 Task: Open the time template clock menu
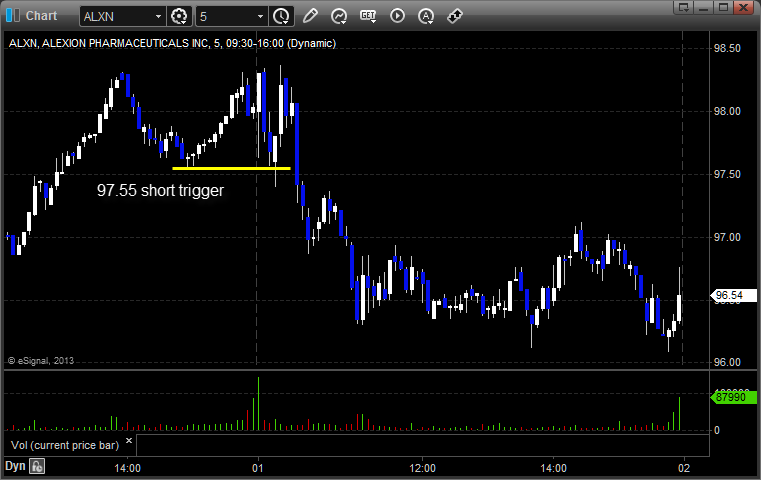pyautogui.click(x=281, y=17)
